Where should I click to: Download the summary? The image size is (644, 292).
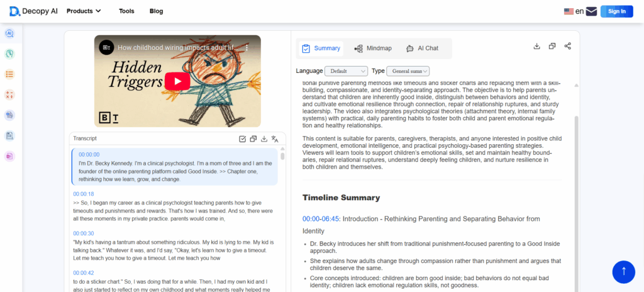point(536,46)
